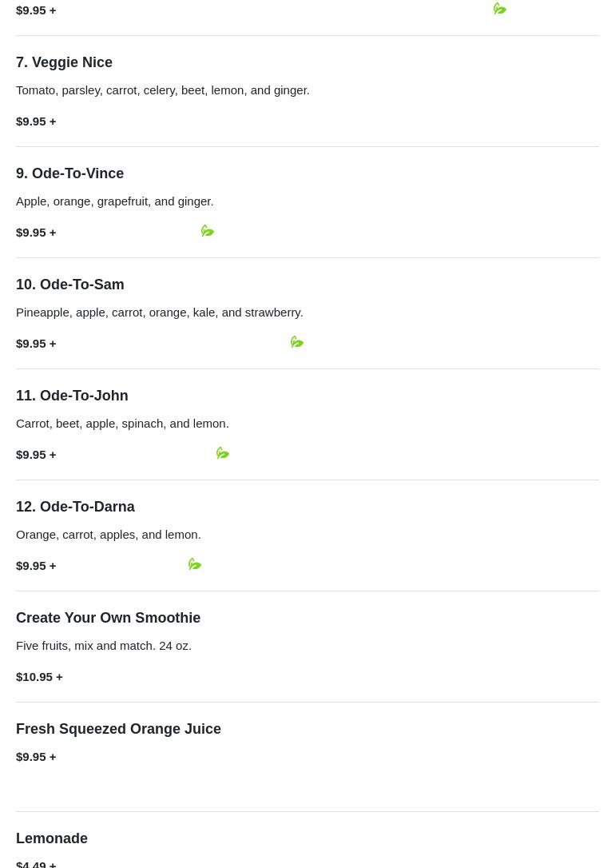Click the $10.95 + smoothie price
615x868 pixels.
[39, 677]
